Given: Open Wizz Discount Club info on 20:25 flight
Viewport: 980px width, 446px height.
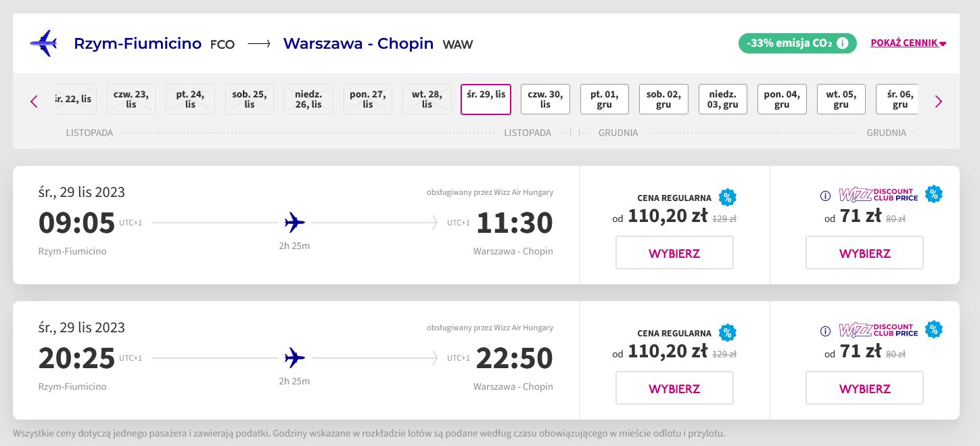Looking at the screenshot, I should tap(825, 332).
